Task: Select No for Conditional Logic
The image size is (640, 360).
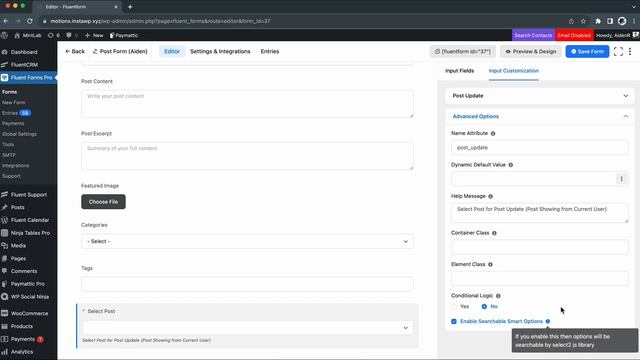Action: pyautogui.click(x=484, y=307)
